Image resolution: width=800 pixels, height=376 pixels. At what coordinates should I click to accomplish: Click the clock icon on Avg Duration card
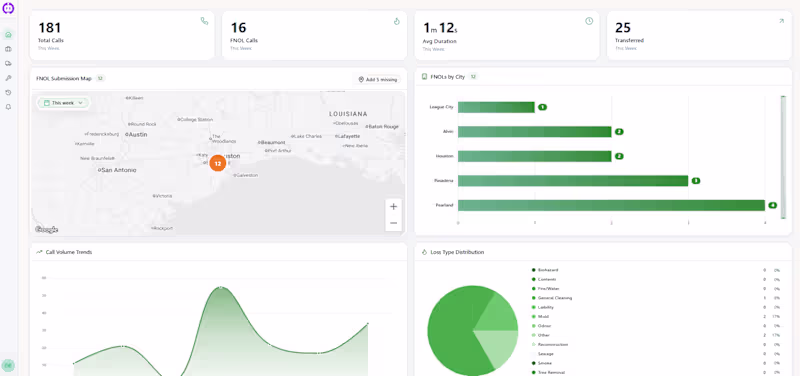(x=589, y=21)
